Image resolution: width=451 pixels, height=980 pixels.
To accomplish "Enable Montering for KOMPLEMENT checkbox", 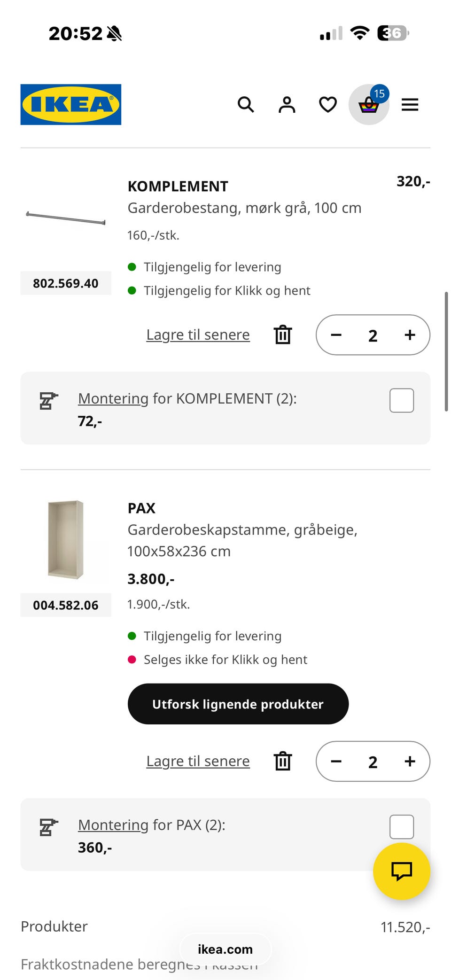I will point(401,400).
